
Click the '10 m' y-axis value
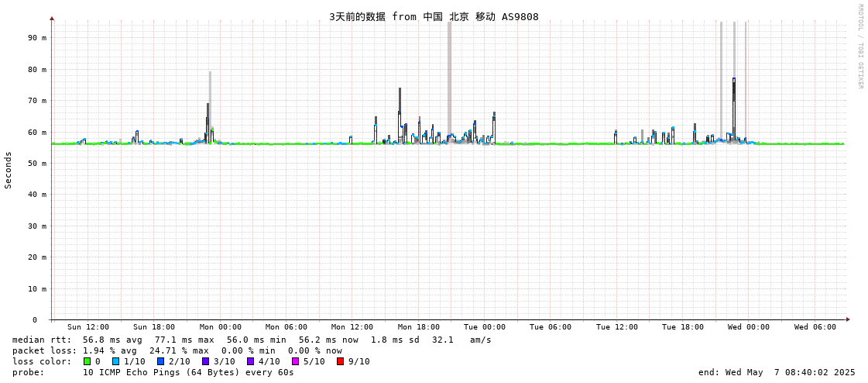coord(38,288)
